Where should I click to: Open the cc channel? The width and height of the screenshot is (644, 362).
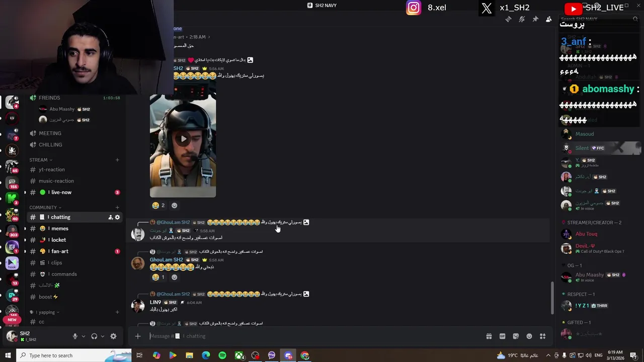click(x=74, y=322)
